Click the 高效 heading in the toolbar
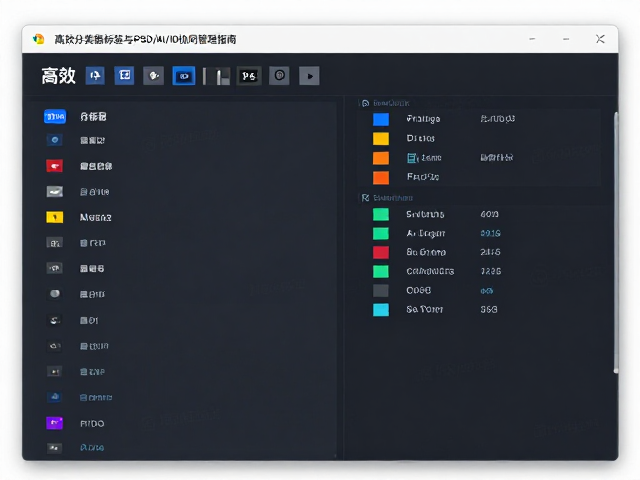 coord(58,76)
